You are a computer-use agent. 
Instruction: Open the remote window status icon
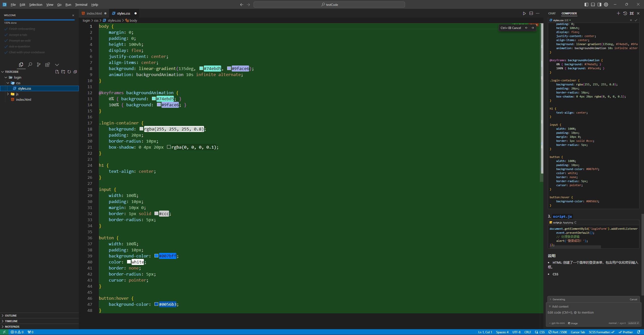pos(4,332)
